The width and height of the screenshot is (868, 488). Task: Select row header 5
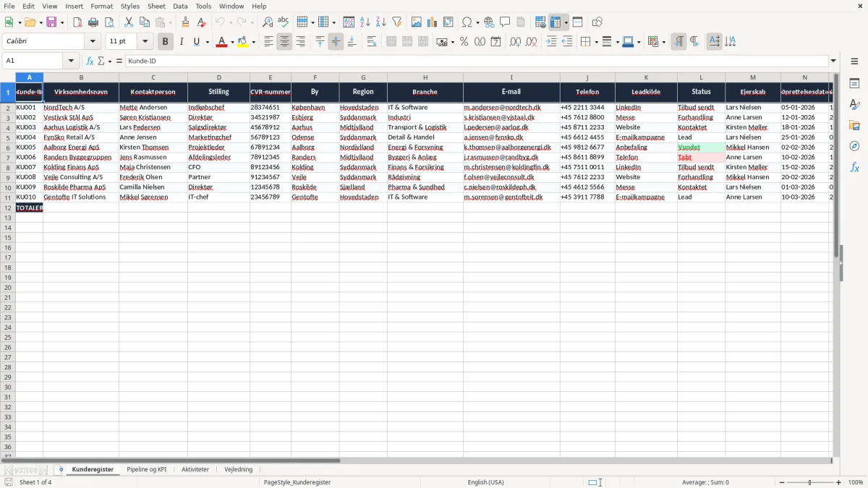(x=8, y=137)
